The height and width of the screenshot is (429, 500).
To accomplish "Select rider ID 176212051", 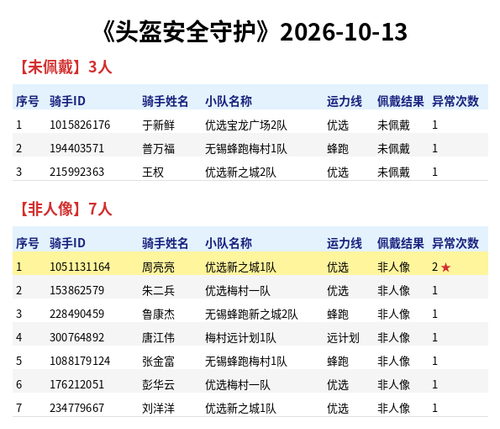I will 77,385.
